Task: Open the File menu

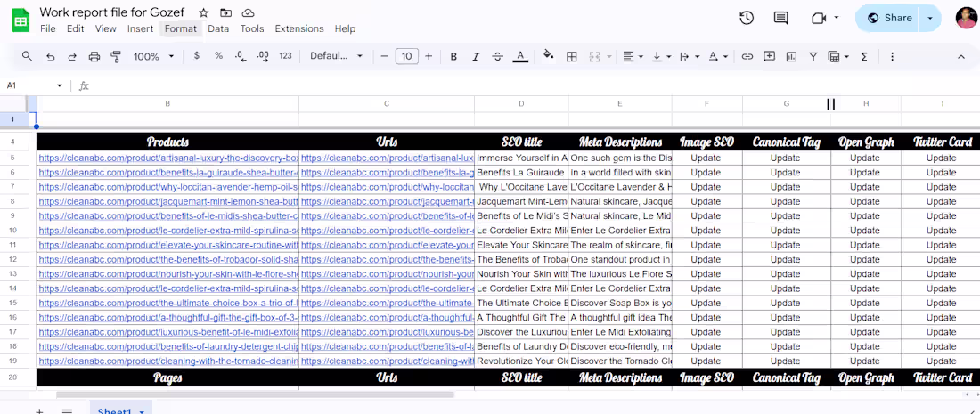Action: point(47,28)
